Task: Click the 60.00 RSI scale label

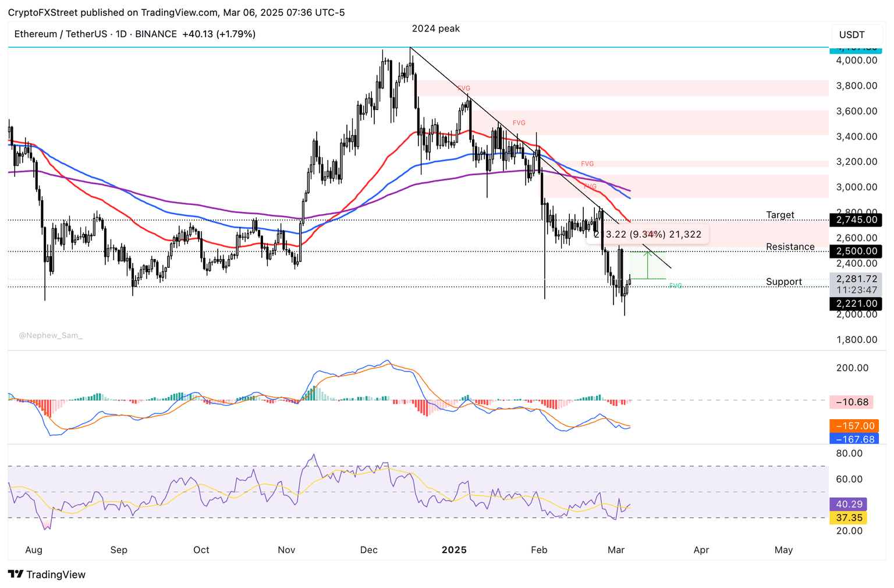Action: (x=849, y=479)
